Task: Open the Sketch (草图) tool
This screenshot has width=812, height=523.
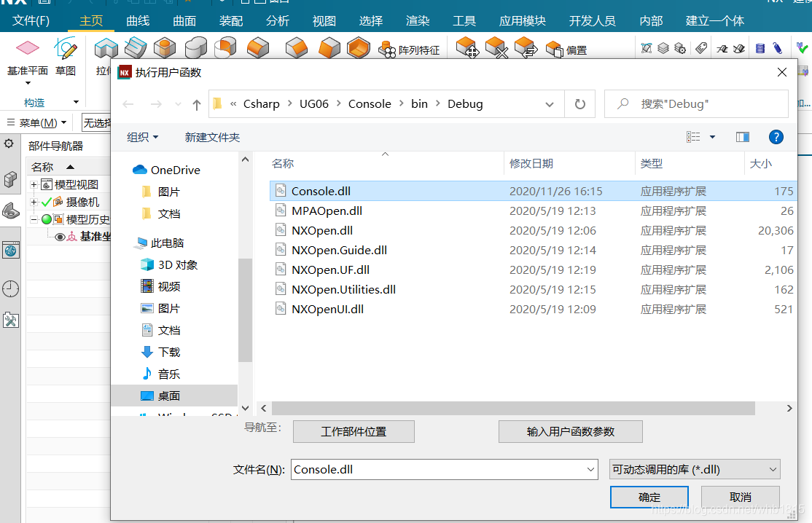Action: (x=66, y=48)
